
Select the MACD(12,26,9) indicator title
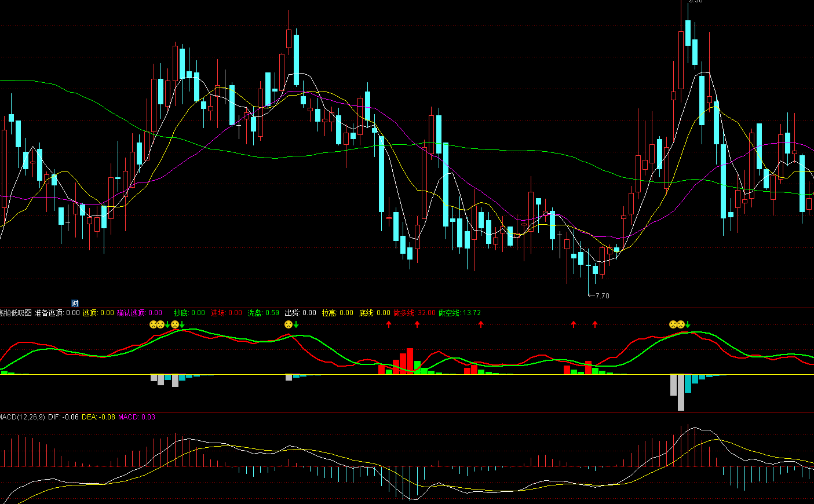pos(22,417)
